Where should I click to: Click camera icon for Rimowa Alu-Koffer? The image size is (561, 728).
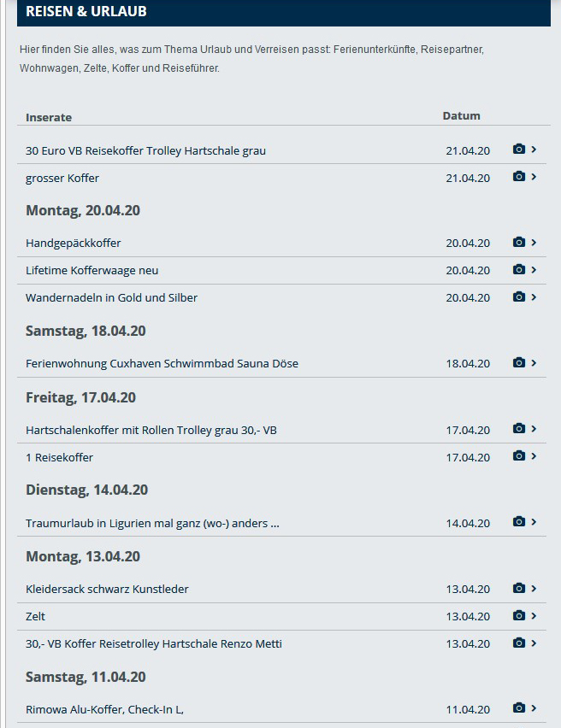pyautogui.click(x=518, y=708)
